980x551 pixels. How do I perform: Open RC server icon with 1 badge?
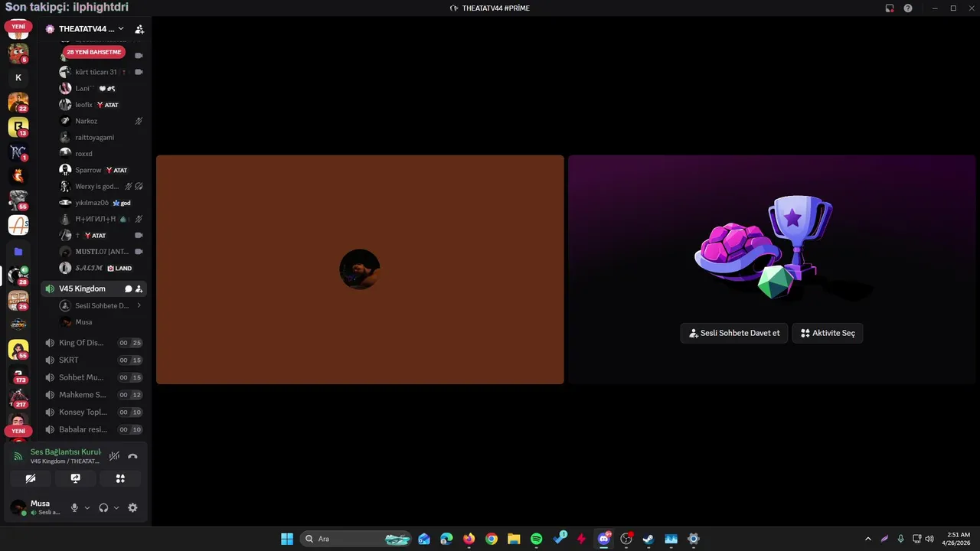tap(18, 152)
